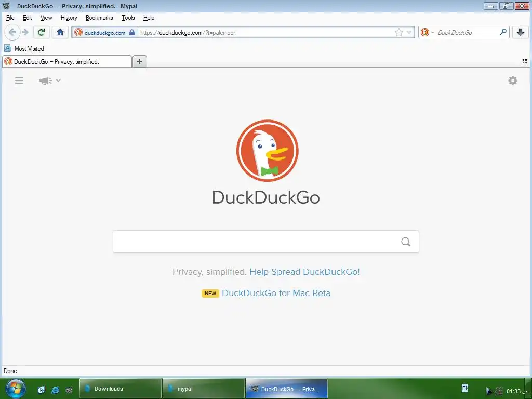Image resolution: width=532 pixels, height=399 pixels.
Task: Open DuckDuckGo hamburger side menu
Action: [x=19, y=81]
